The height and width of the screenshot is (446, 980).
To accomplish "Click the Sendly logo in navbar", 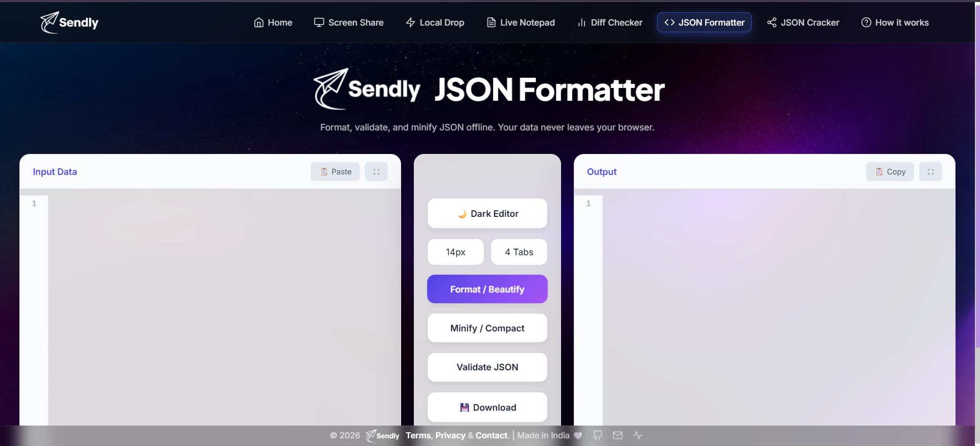I will pyautogui.click(x=69, y=23).
